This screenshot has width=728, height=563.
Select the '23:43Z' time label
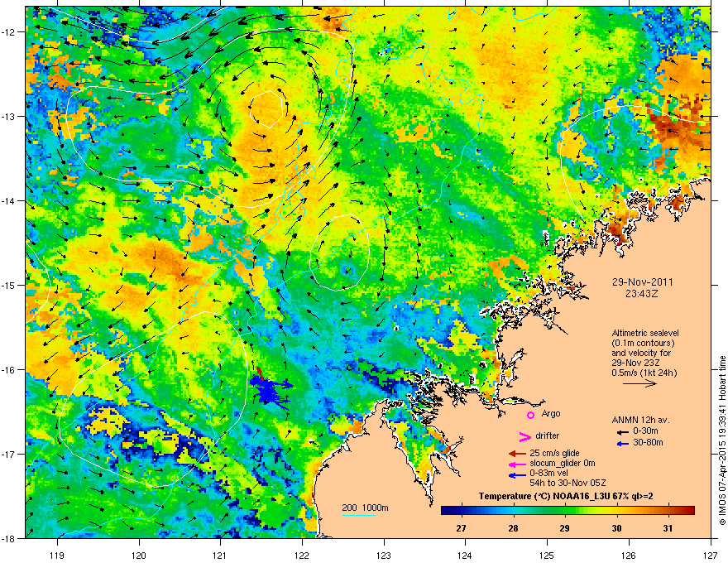[642, 294]
